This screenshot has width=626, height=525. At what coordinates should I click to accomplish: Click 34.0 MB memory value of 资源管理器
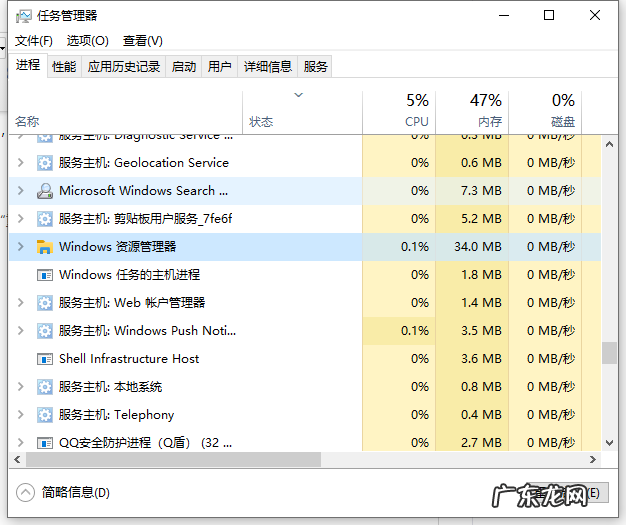tap(477, 247)
